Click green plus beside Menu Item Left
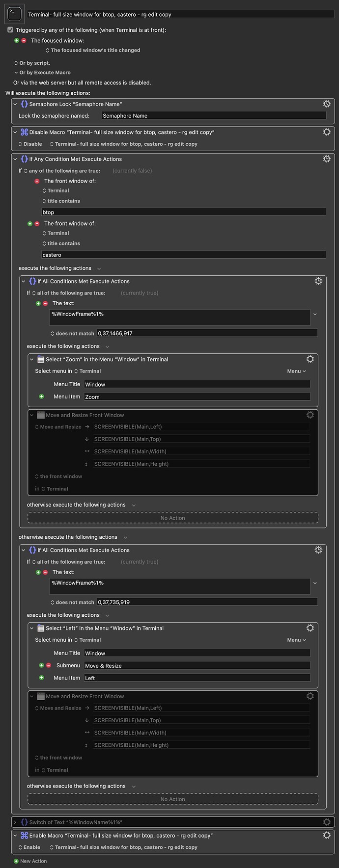 [x=42, y=678]
